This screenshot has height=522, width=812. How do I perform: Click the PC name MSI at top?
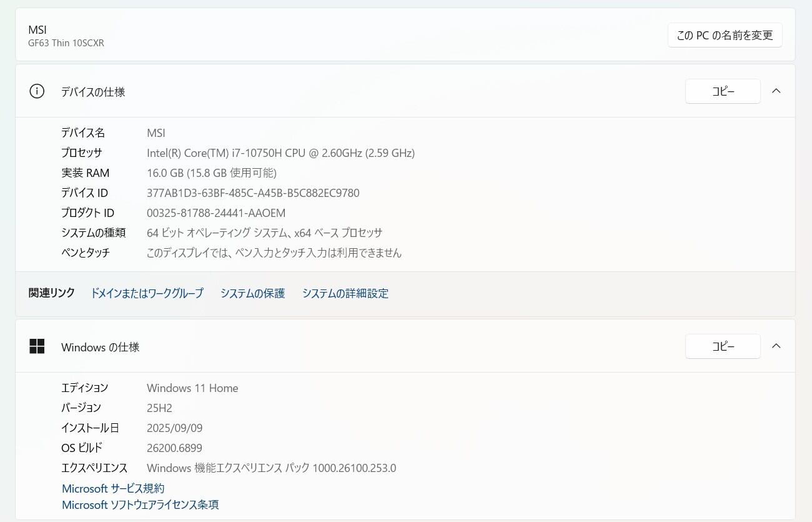tap(37, 29)
